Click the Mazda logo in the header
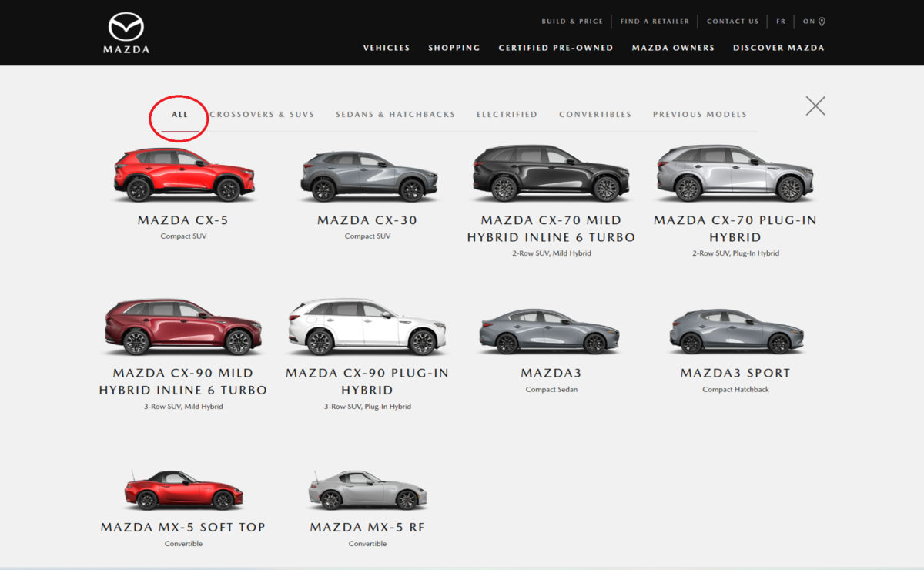This screenshot has width=924, height=570. pos(126,32)
